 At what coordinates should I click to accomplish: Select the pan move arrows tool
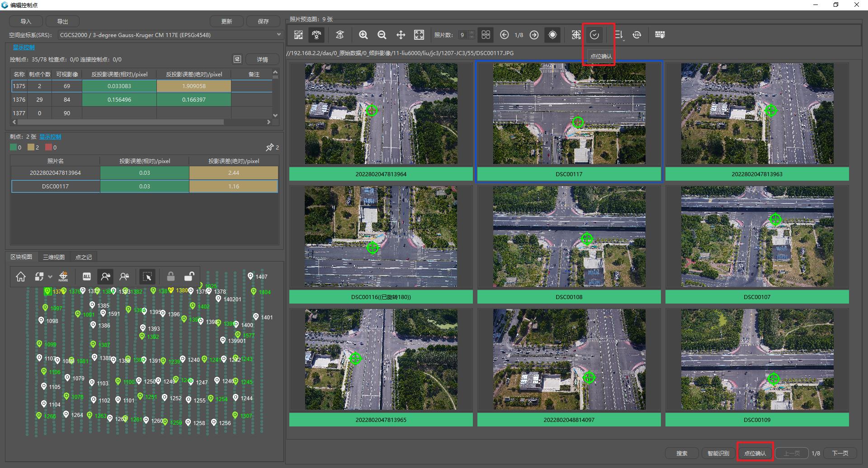[x=401, y=35]
